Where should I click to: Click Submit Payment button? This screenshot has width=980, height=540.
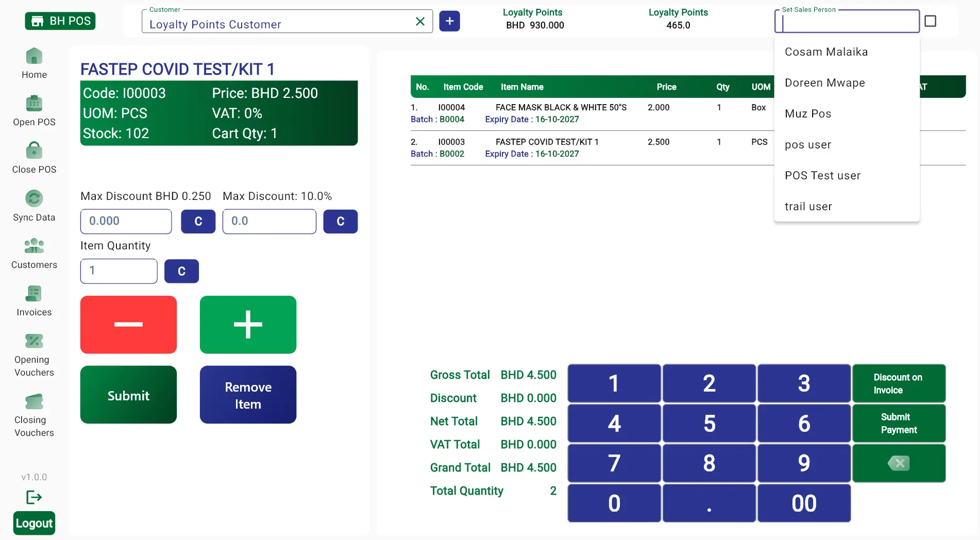click(899, 424)
